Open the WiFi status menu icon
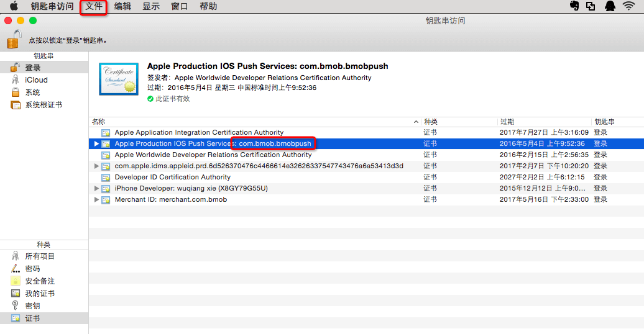This screenshot has width=644, height=334. 628,6
